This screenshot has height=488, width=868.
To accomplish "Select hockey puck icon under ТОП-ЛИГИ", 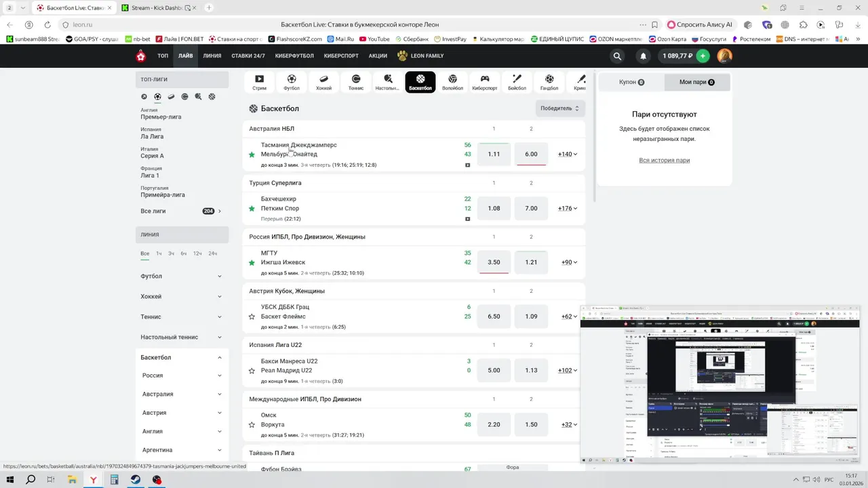I will (x=171, y=97).
